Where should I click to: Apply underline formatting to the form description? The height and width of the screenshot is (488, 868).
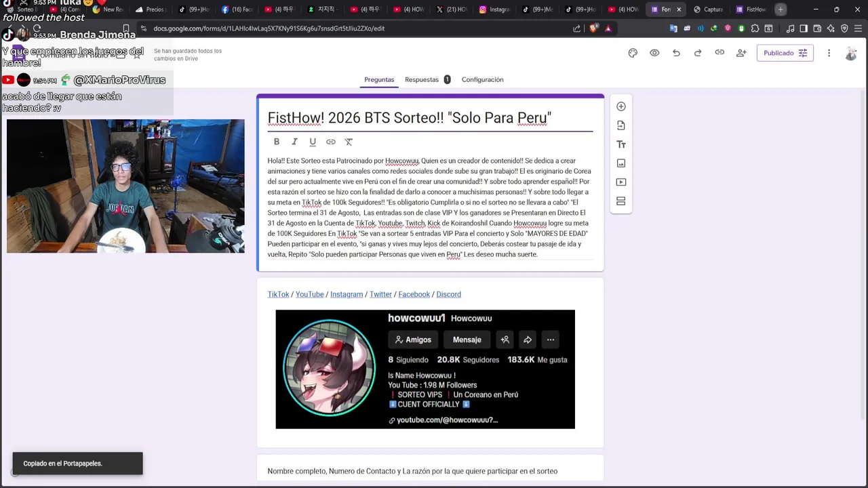point(313,142)
